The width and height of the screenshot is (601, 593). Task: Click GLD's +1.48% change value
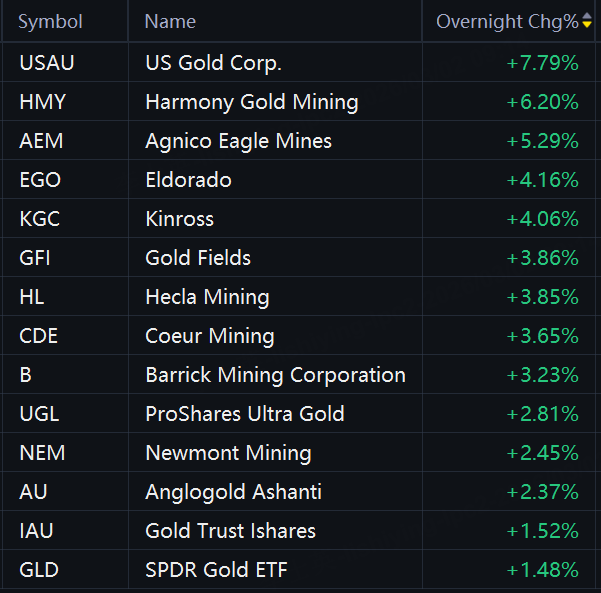click(x=542, y=570)
